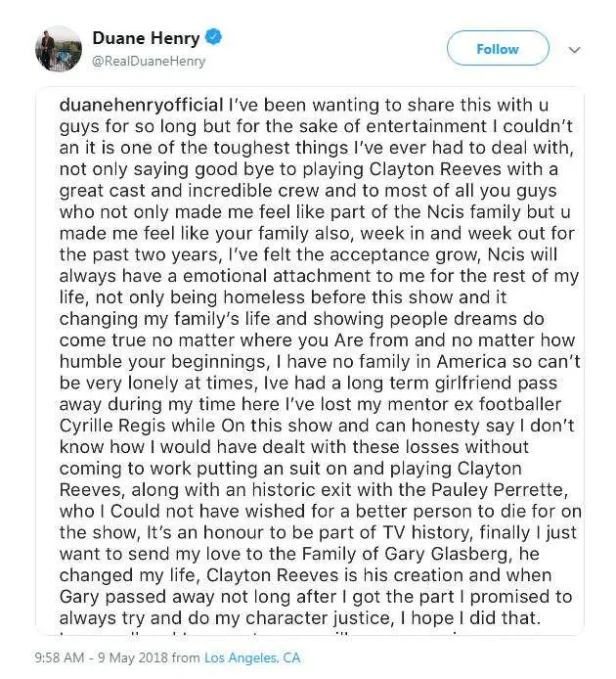
Task: Open Duane Henry's profile avatar
Action: [59, 49]
